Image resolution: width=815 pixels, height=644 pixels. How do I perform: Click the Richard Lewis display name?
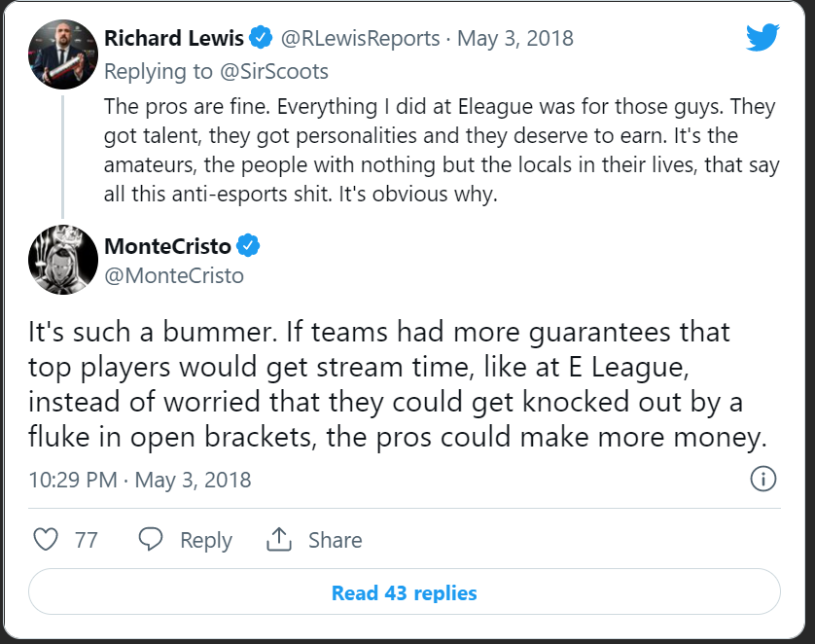coord(175,39)
